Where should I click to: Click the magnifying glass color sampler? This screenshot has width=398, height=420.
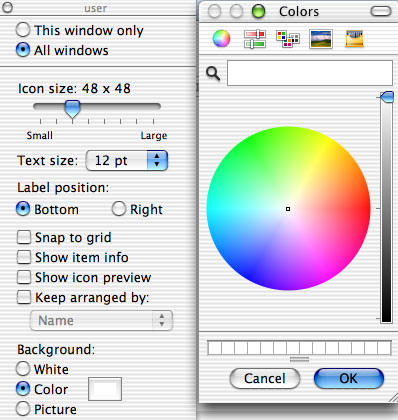[213, 73]
